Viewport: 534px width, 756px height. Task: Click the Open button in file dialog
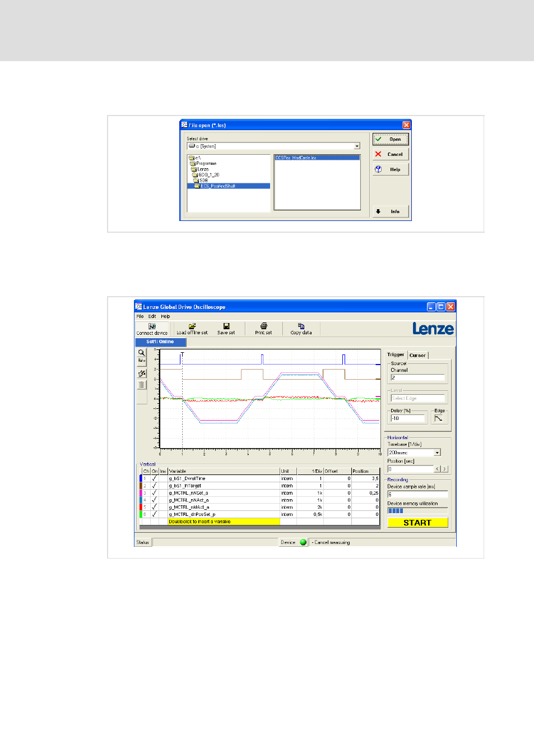[x=391, y=139]
